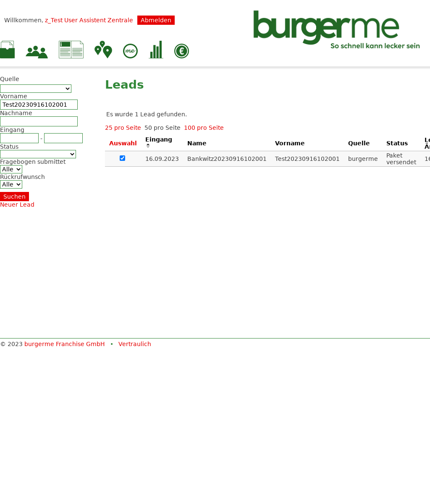Click the Abmelden button
430x504 pixels.
156,20
